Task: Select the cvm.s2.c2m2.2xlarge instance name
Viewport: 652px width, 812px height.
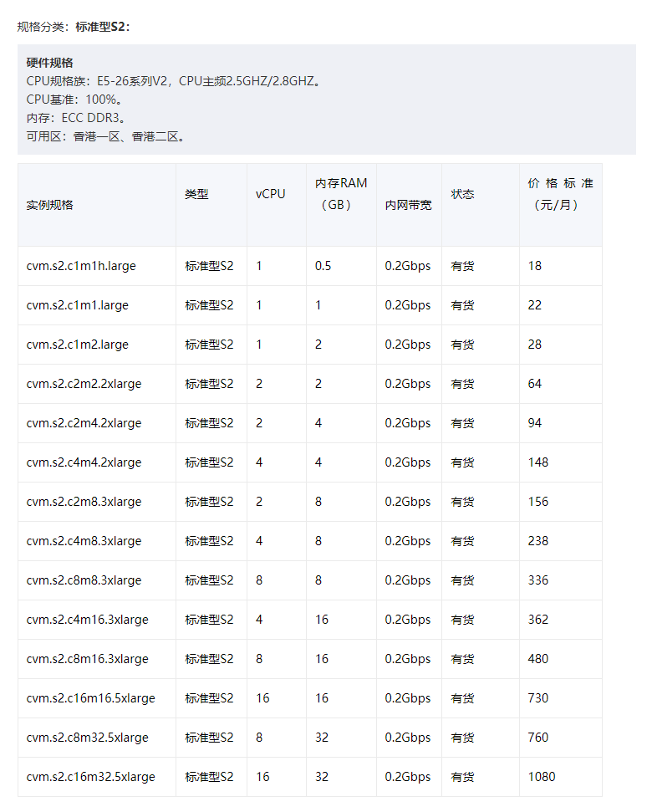Action: pyautogui.click(x=84, y=384)
